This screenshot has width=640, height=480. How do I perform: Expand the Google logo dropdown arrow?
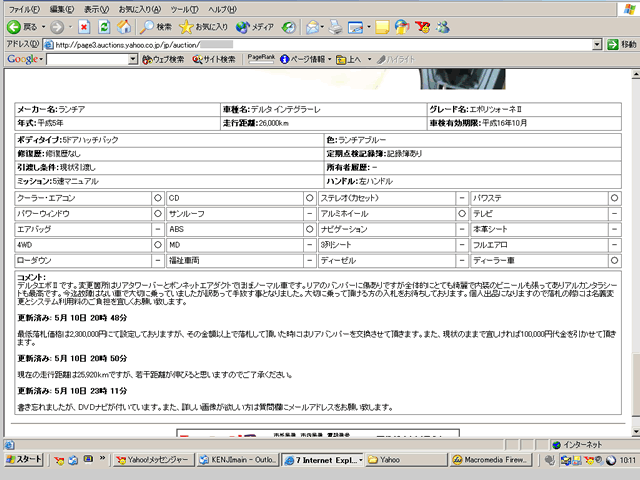pos(41,60)
